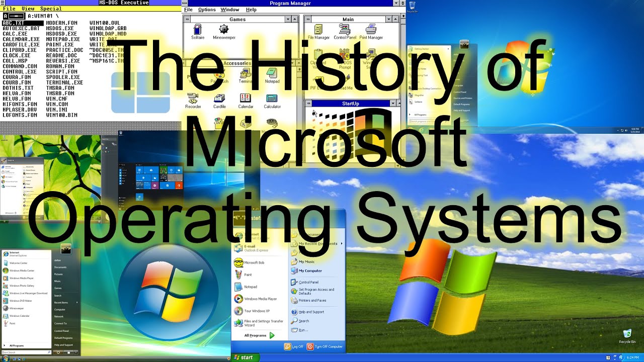
Task: Open Windows DVD Maker in Vista start menu
Action: pos(18,301)
